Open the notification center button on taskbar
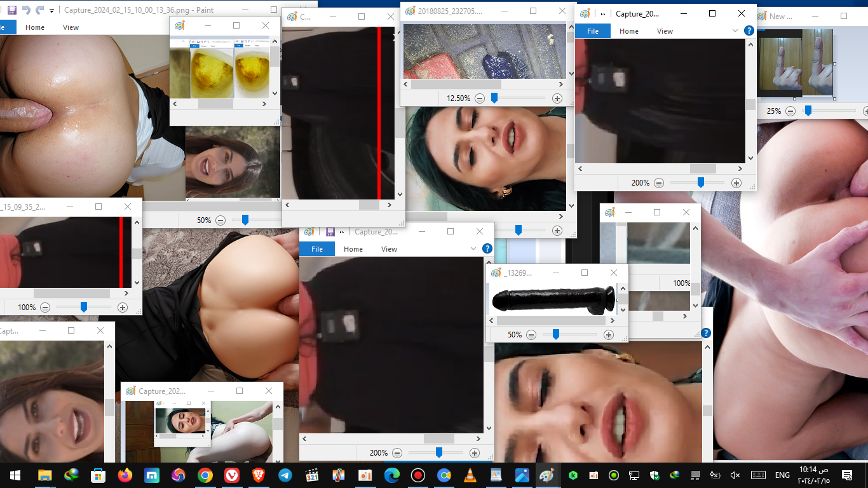 point(847,475)
